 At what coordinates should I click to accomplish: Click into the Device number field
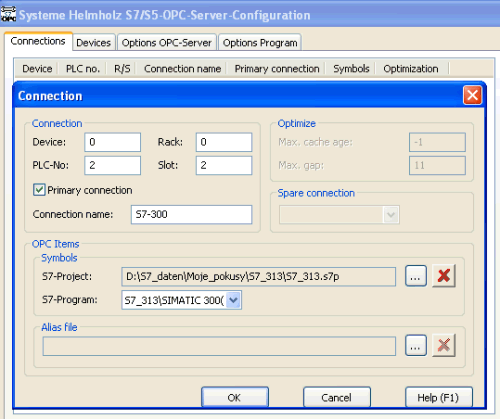113,142
